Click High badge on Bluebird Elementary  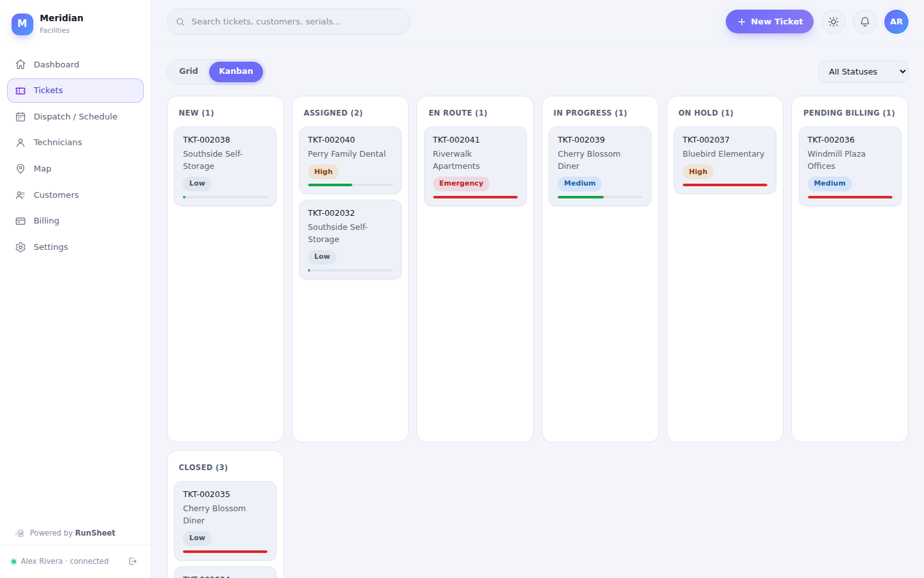pos(698,172)
